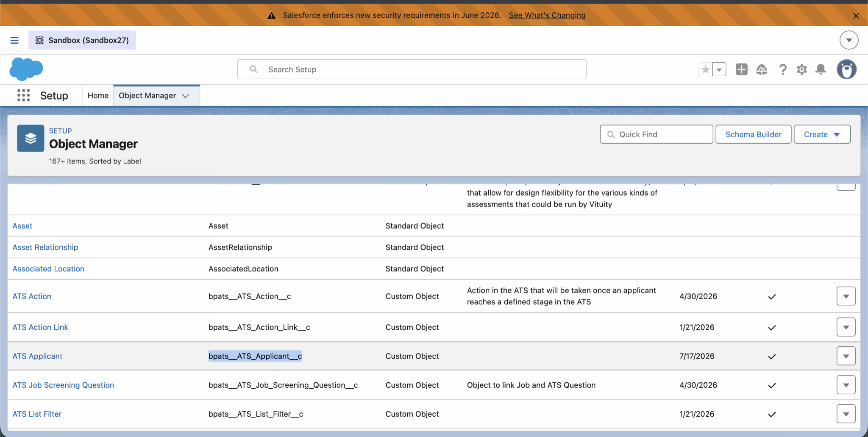The image size is (868, 437).
Task: Click the magnifier icon in Quick Find
Action: [611, 134]
